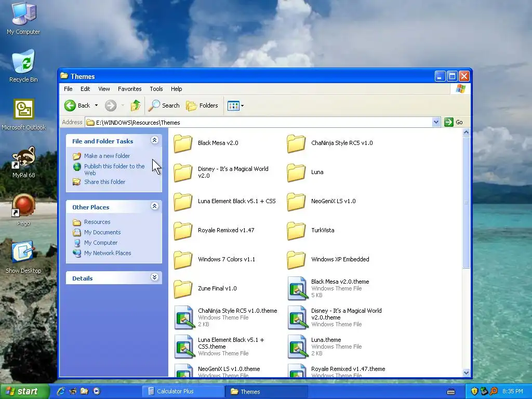Screen dimensions: 532x399
Task: Select the Windows XP Embedded folder
Action: click(x=328, y=260)
